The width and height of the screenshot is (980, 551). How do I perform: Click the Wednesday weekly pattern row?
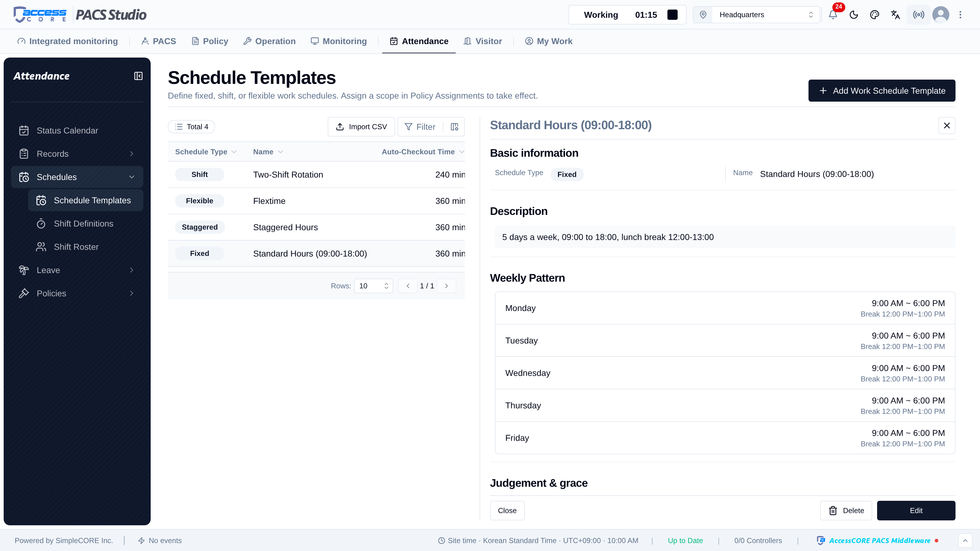[725, 373]
